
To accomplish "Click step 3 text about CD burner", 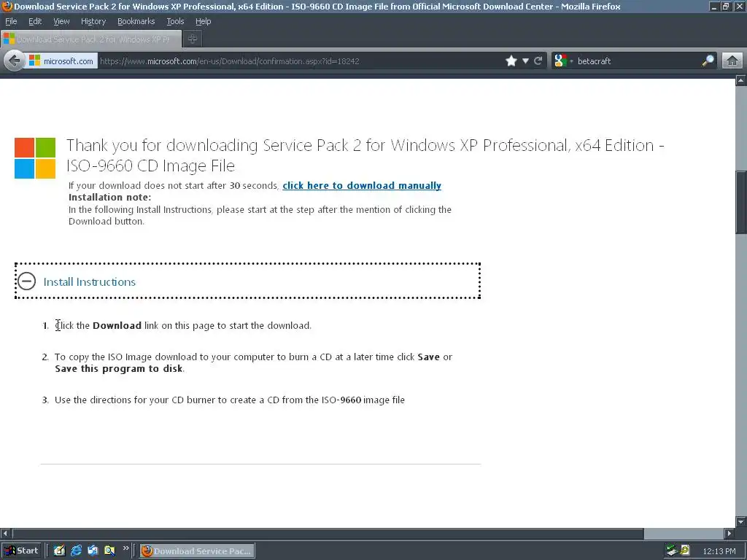I will (230, 400).
